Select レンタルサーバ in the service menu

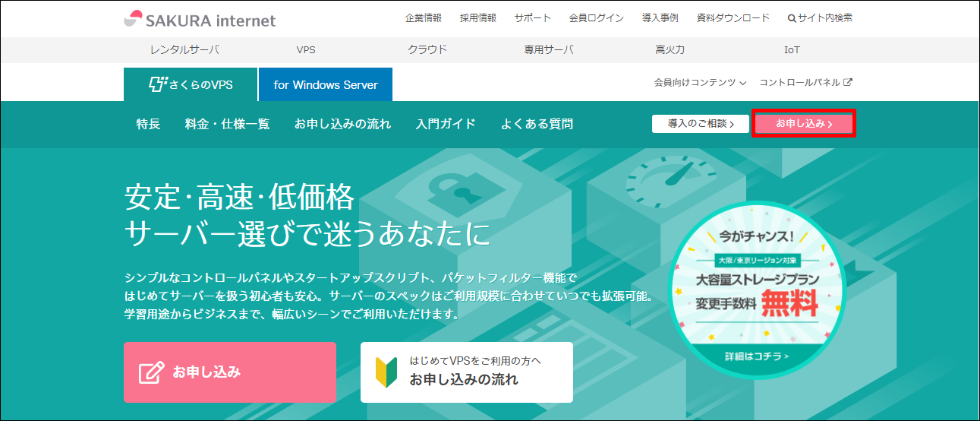[x=184, y=49]
